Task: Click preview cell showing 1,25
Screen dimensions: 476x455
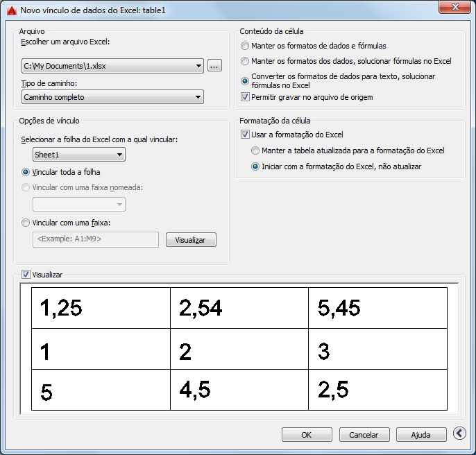Action: (x=101, y=308)
